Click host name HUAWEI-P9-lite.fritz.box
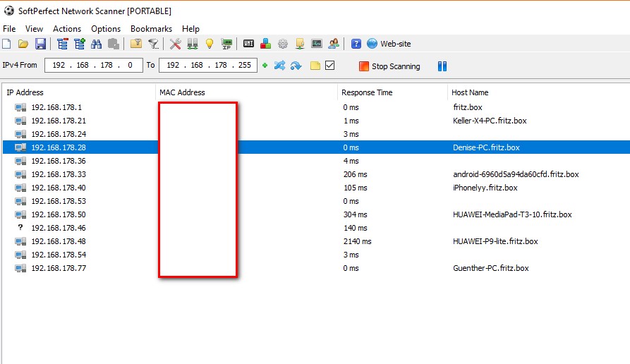The width and height of the screenshot is (630, 364). (x=495, y=241)
